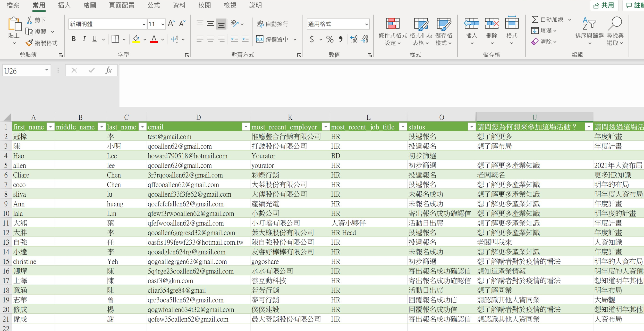The width and height of the screenshot is (644, 331).
Task: Switch to 公式 (Formulas) tab
Action: pos(154,5)
